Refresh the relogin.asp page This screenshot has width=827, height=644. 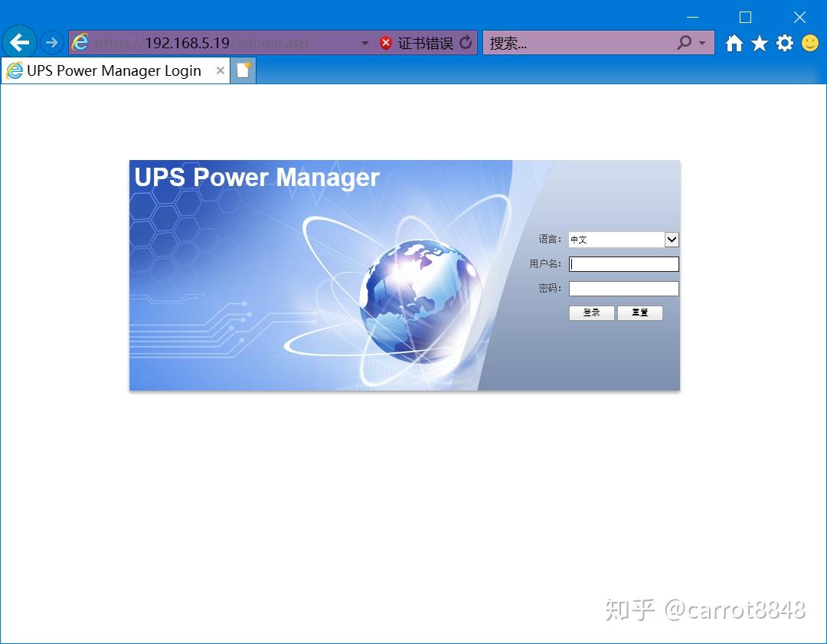[x=467, y=43]
